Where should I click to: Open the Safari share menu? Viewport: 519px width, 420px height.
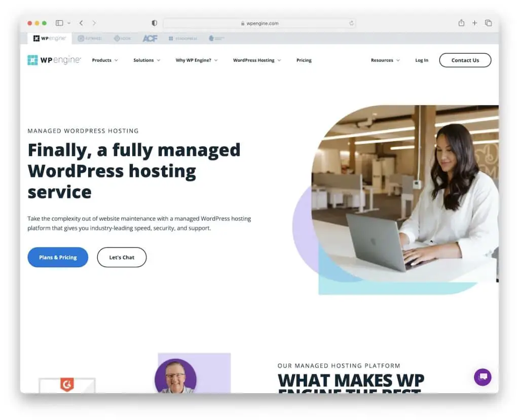(x=461, y=23)
